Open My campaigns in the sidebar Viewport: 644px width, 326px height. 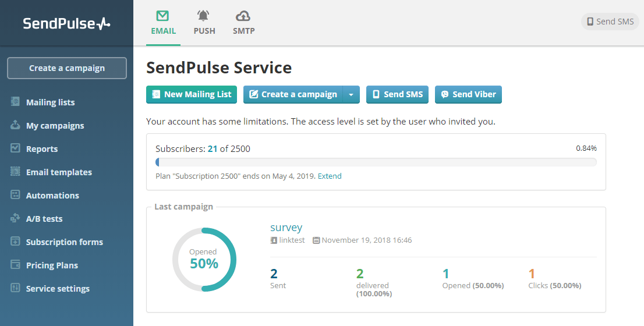(x=55, y=126)
